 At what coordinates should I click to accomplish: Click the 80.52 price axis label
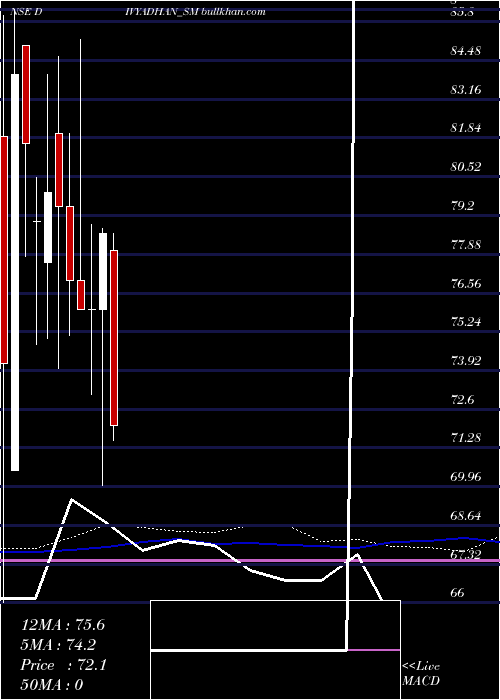coord(465,167)
